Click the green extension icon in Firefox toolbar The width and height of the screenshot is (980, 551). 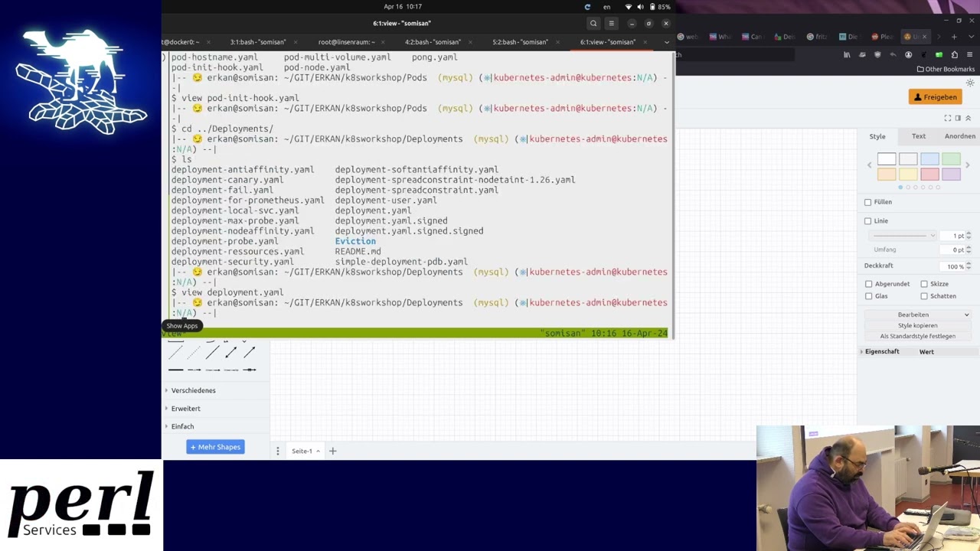point(939,55)
